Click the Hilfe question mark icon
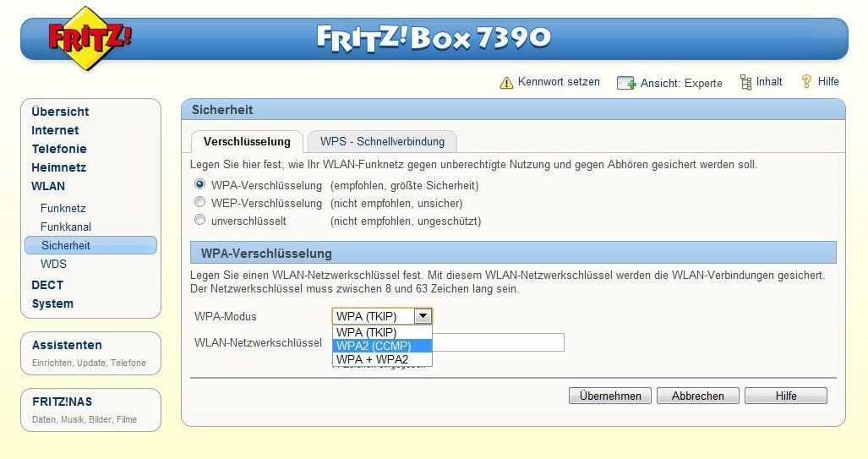The width and height of the screenshot is (868, 459). (806, 81)
